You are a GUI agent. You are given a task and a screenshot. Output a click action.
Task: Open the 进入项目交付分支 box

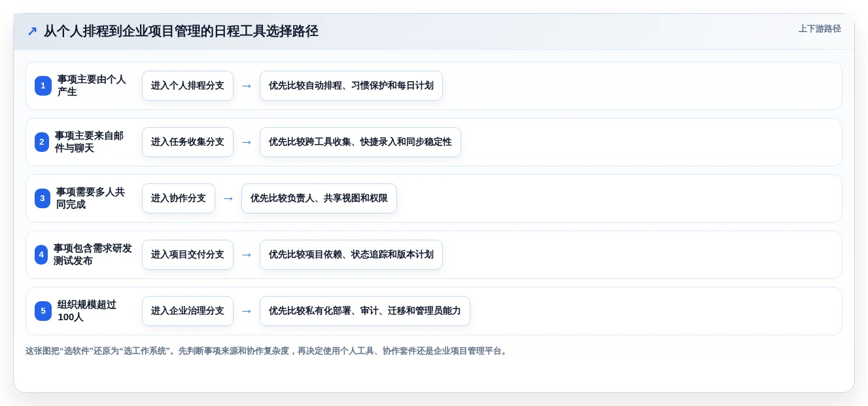coord(188,255)
